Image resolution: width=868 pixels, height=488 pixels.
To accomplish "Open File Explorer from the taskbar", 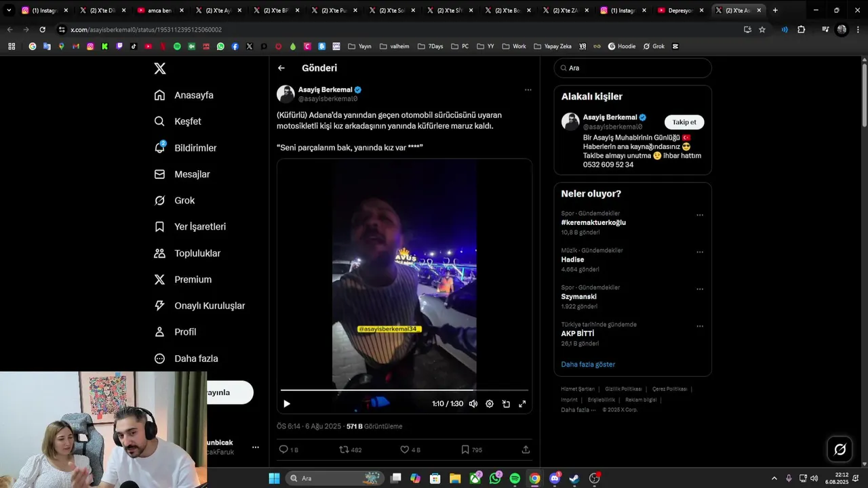I will (455, 479).
